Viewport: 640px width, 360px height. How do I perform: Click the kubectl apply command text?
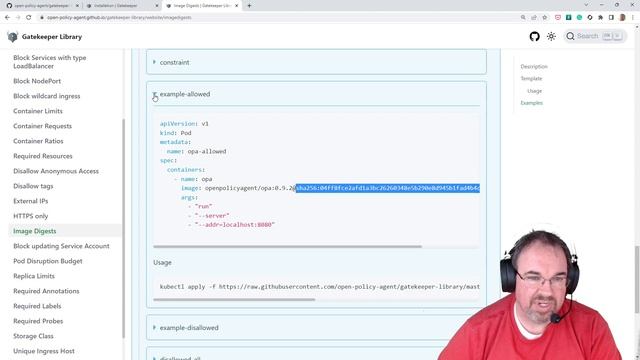(320, 287)
